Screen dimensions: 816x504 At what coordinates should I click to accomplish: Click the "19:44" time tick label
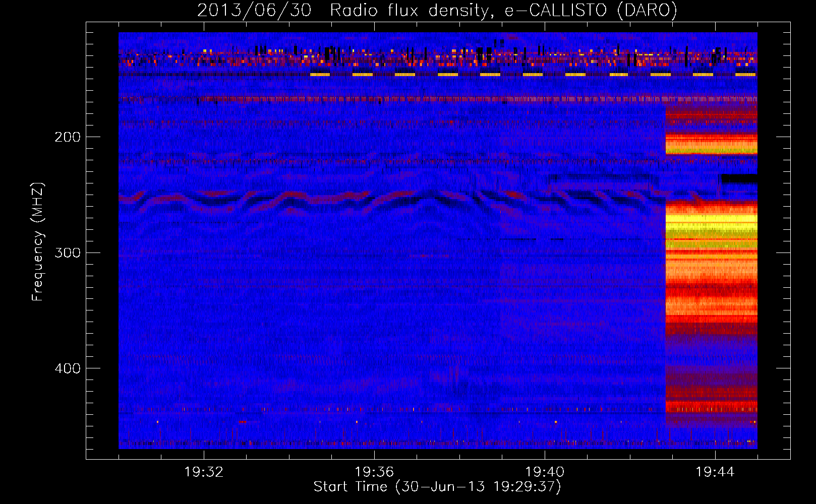coord(715,472)
